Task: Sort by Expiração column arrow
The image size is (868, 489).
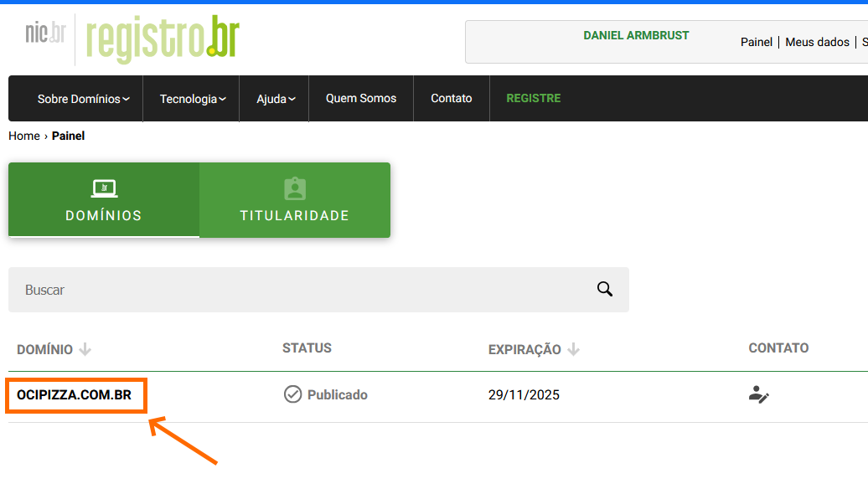Action: tap(573, 349)
